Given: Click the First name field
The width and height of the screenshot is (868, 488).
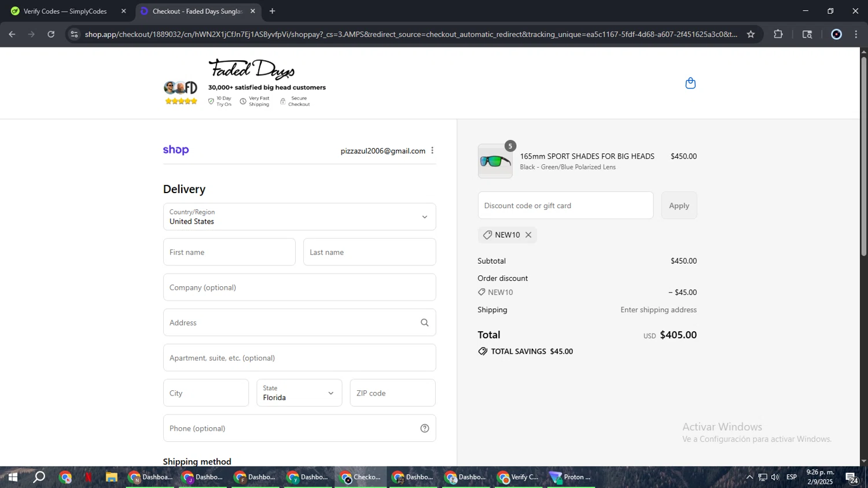Looking at the screenshot, I should click(x=229, y=252).
